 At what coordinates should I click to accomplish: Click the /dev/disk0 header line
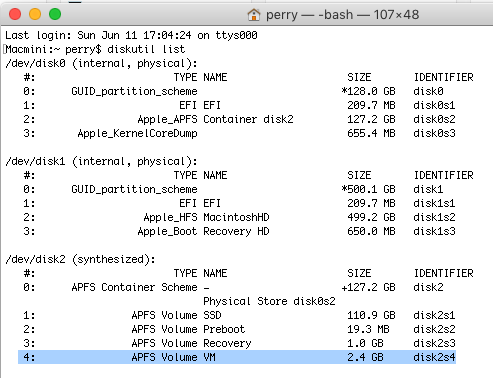[101, 63]
